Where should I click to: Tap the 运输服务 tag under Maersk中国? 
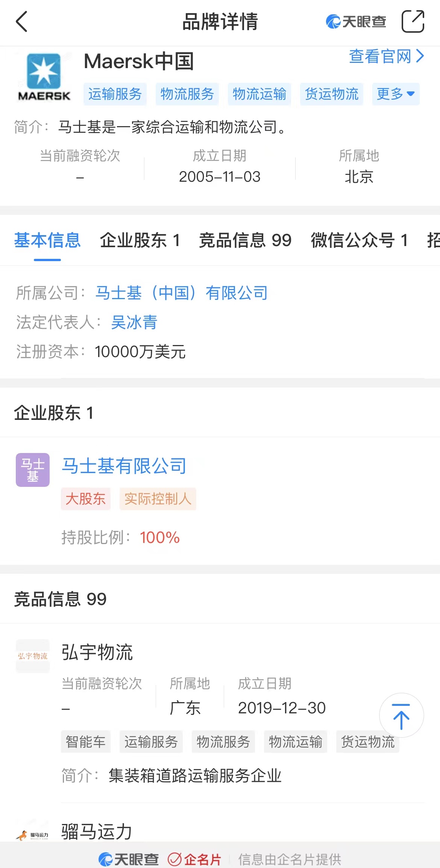(x=115, y=94)
